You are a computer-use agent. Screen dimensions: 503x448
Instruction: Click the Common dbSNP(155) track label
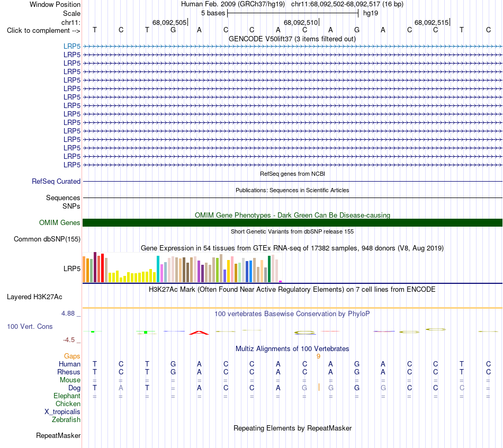pos(47,239)
